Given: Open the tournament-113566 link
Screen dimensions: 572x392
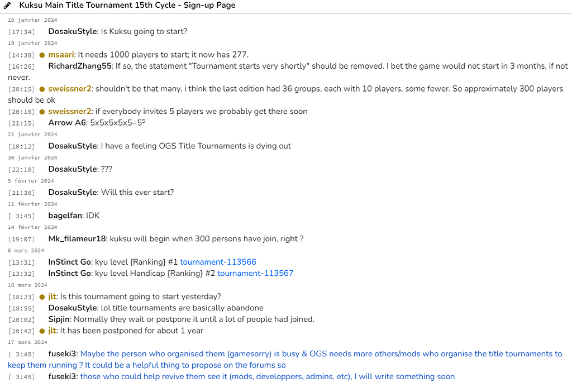Looking at the screenshot, I should [x=218, y=262].
